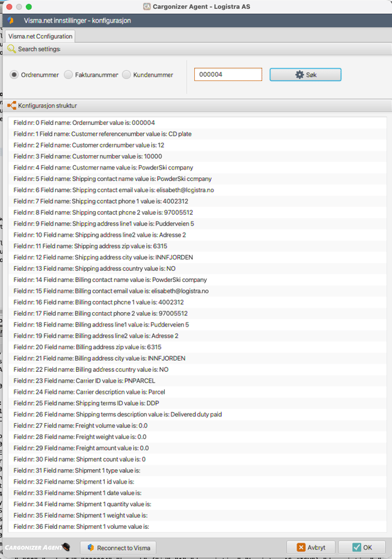392x559 pixels.
Task: Select row Shipment 1 volume
Action: (197, 527)
